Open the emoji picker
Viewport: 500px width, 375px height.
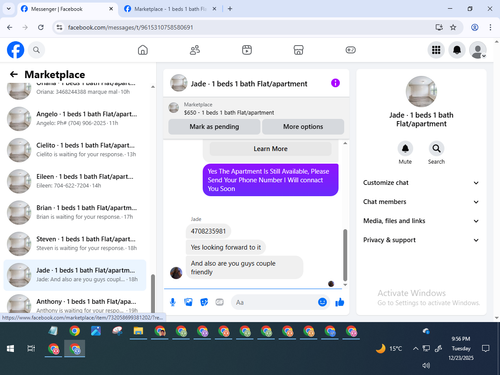coord(322,302)
